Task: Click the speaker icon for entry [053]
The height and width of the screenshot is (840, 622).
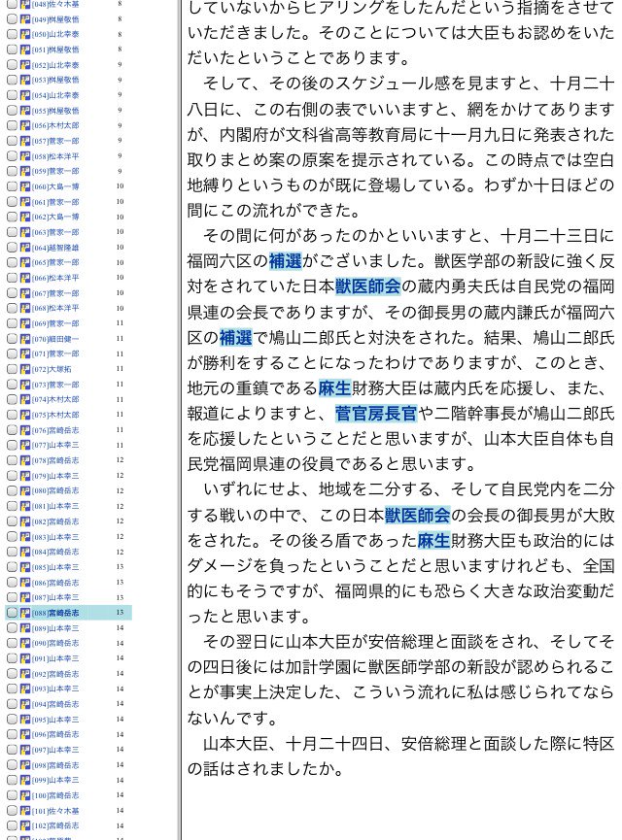Action: click(x=25, y=80)
